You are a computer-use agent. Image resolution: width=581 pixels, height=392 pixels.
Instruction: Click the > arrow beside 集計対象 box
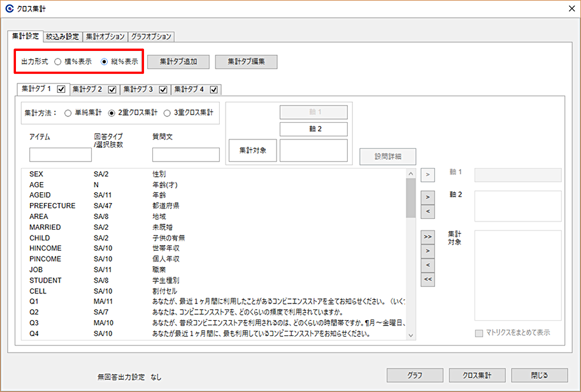tap(427, 251)
